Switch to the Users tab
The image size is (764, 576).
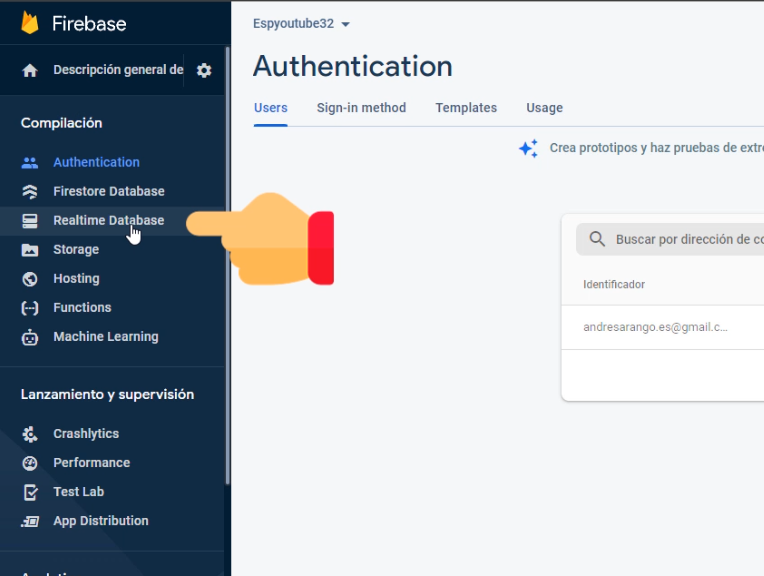(270, 108)
